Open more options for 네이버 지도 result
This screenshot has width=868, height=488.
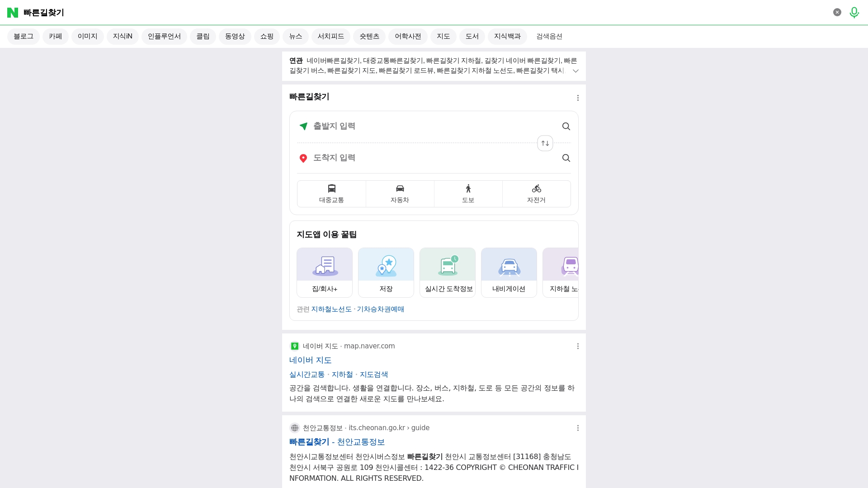coord(578,346)
